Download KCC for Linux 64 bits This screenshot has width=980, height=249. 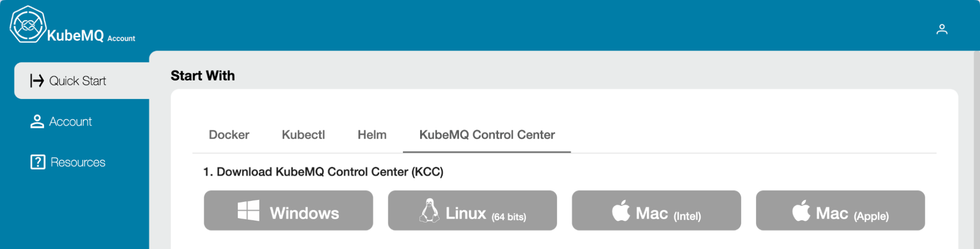[x=485, y=214]
